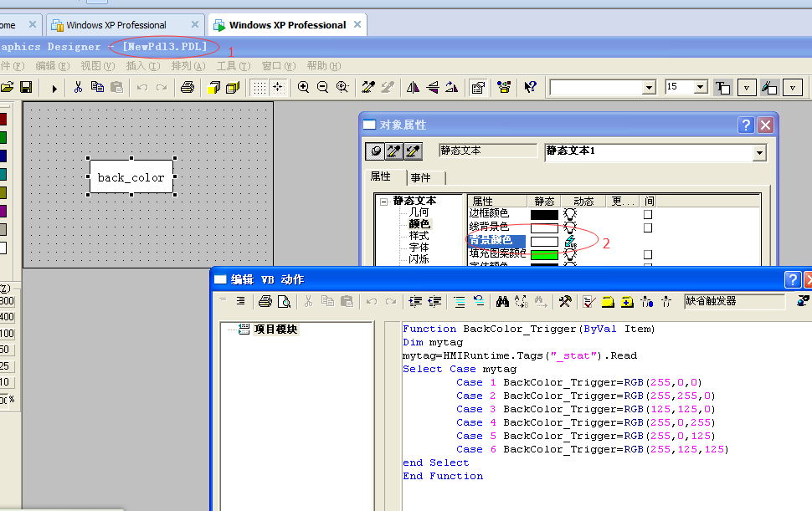Click the assign-properties eyedropper in 对象属性
This screenshot has width=812, height=511.
click(414, 151)
